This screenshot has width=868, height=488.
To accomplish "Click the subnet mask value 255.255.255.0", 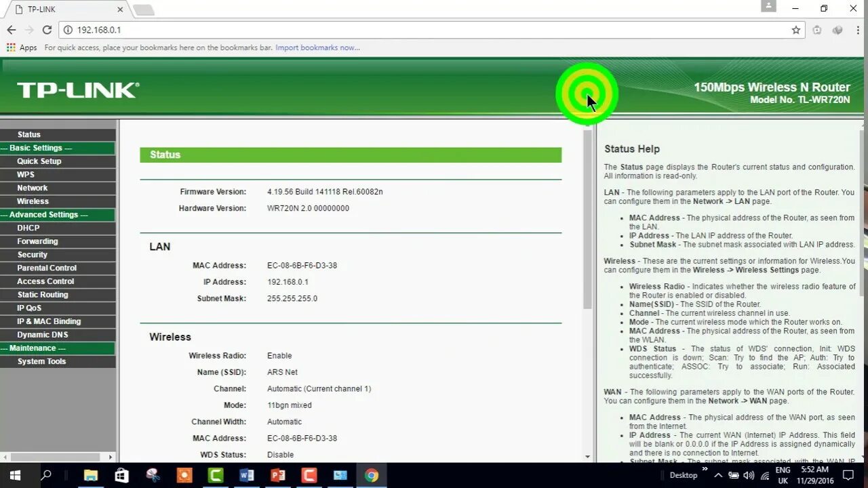I will 292,298.
